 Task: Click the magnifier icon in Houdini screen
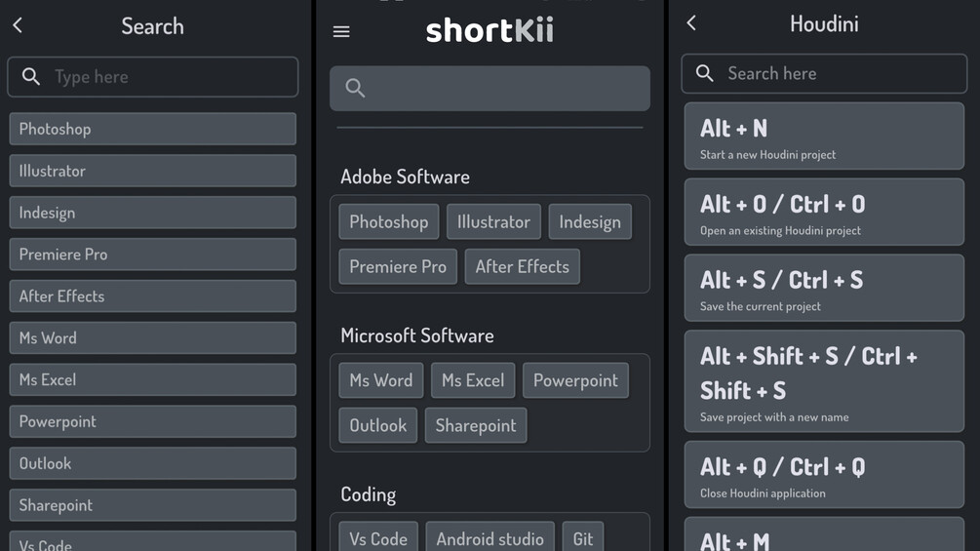coord(705,73)
